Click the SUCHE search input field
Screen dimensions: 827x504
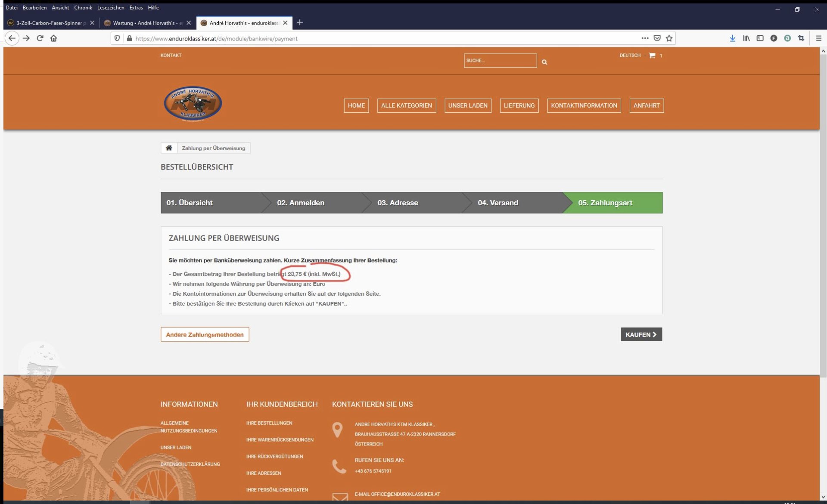coord(500,61)
